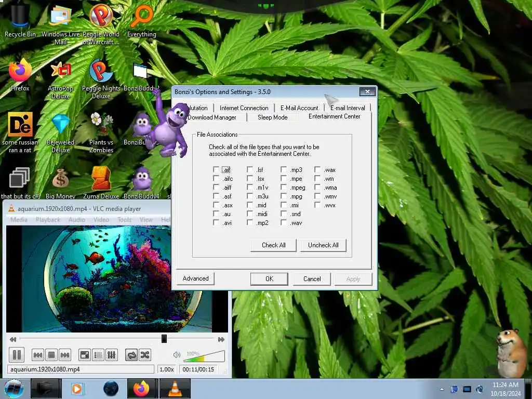Confirm Bonzi settings with OK
This screenshot has height=399, width=532.
point(270,279)
